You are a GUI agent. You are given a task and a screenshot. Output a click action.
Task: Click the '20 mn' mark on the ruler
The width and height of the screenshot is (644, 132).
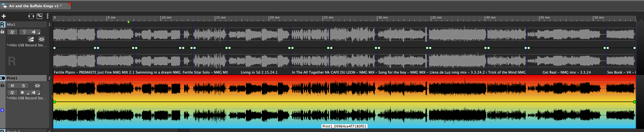click(275, 18)
